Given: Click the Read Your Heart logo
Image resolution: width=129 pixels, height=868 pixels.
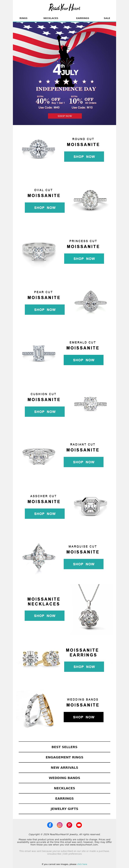Looking at the screenshot, I should tap(64, 7).
